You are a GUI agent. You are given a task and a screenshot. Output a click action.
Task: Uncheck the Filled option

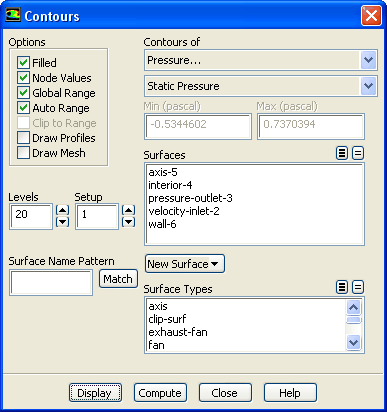click(23, 63)
